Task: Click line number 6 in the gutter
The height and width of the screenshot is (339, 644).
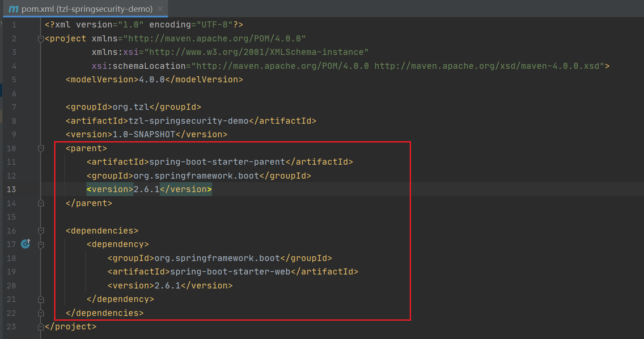Action: tap(14, 93)
